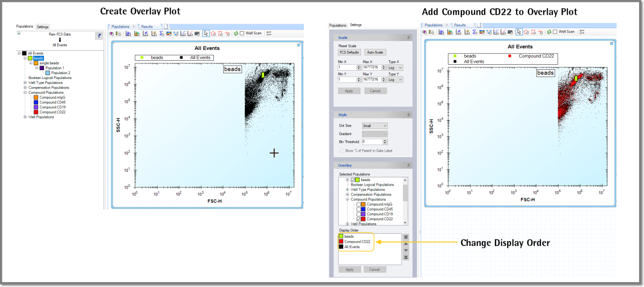Enable the Well Scan checkbox in left plot toolbar
The image size is (644, 287).
coord(242,34)
